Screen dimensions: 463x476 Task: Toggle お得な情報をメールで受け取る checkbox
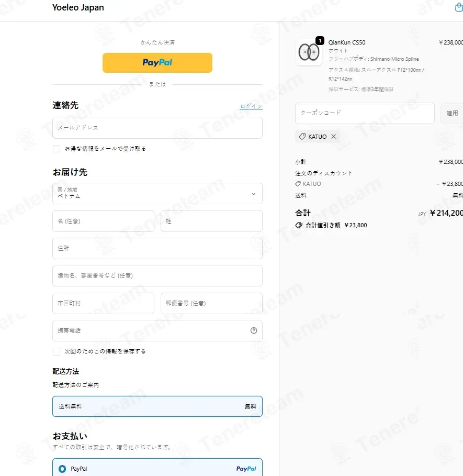(x=57, y=148)
